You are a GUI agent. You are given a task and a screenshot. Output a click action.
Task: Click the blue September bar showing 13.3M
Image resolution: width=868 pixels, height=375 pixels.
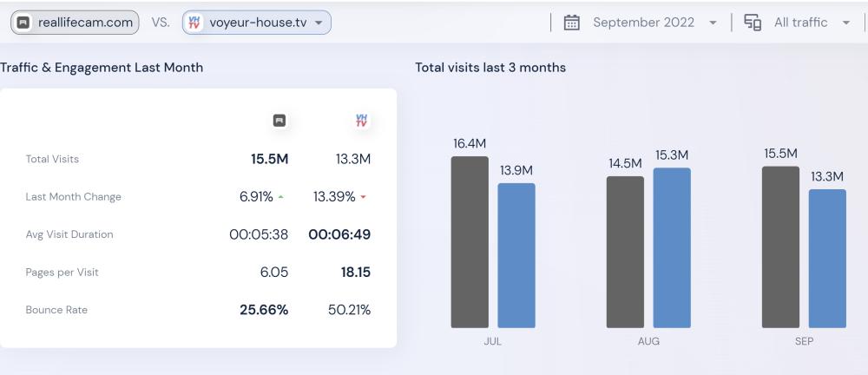click(827, 259)
